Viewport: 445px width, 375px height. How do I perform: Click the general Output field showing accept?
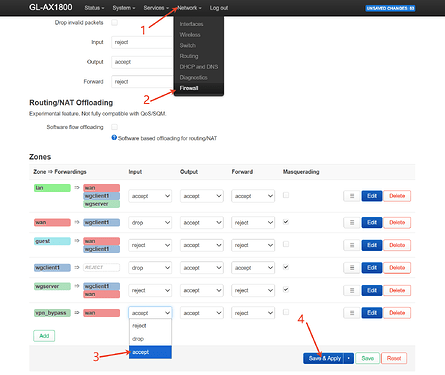click(x=142, y=62)
